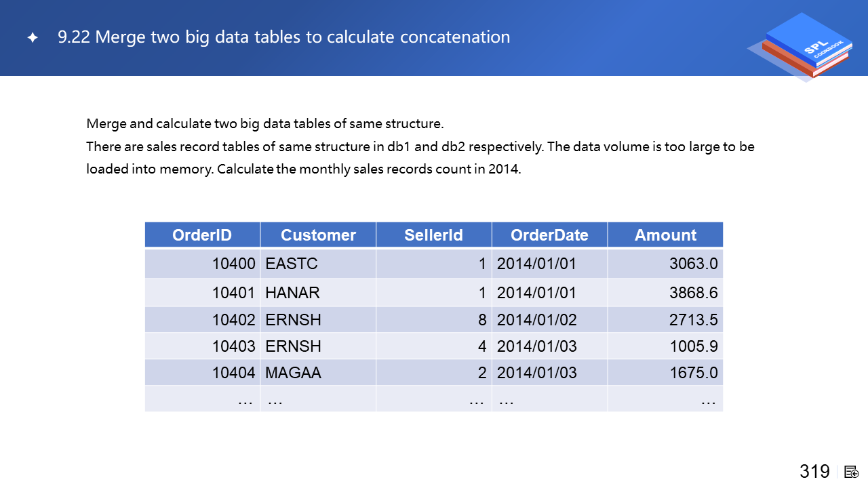Click the 9.22 section title text
This screenshot has height=488, width=868.
point(283,37)
